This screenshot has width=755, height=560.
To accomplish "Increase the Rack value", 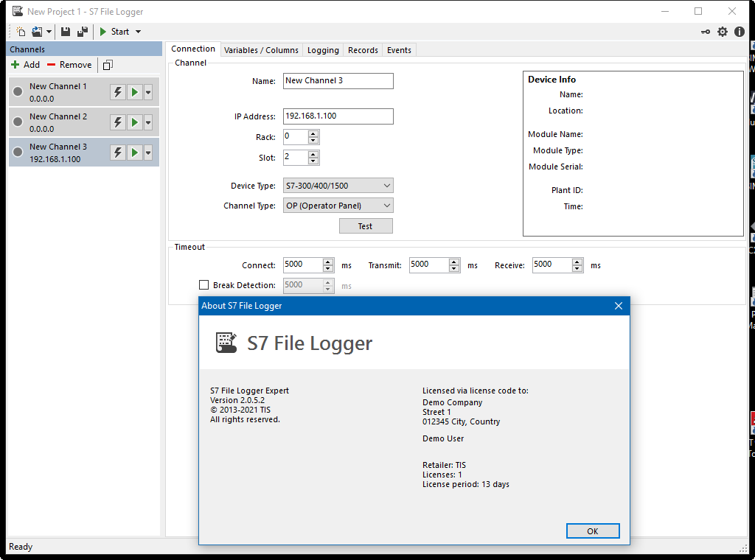I will 313,134.
